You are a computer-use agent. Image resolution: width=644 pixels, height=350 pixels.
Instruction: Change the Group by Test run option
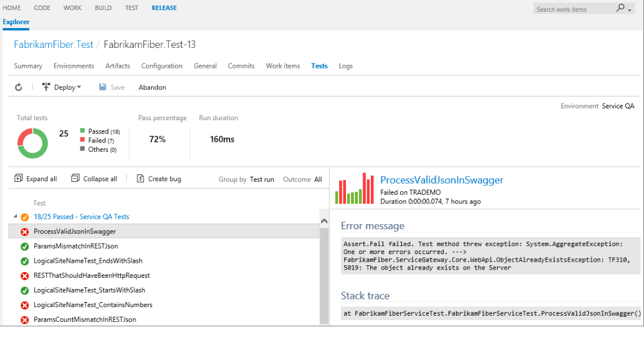(261, 179)
